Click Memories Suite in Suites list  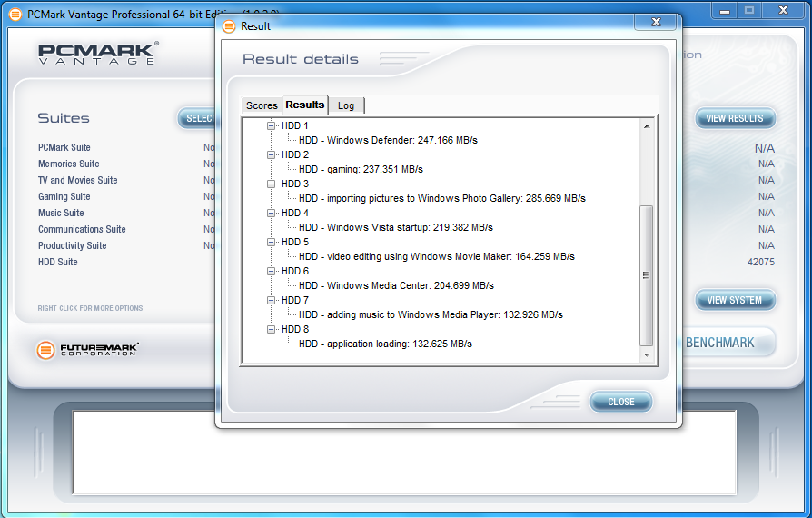click(x=68, y=164)
